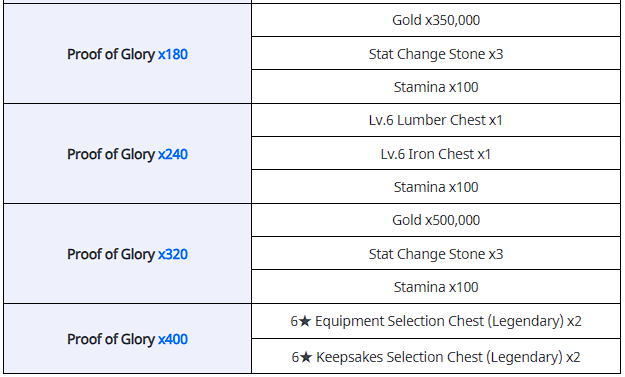The width and height of the screenshot is (625, 377).
Task: Select Stat Change Stone x3 under x320
Action: (x=436, y=253)
